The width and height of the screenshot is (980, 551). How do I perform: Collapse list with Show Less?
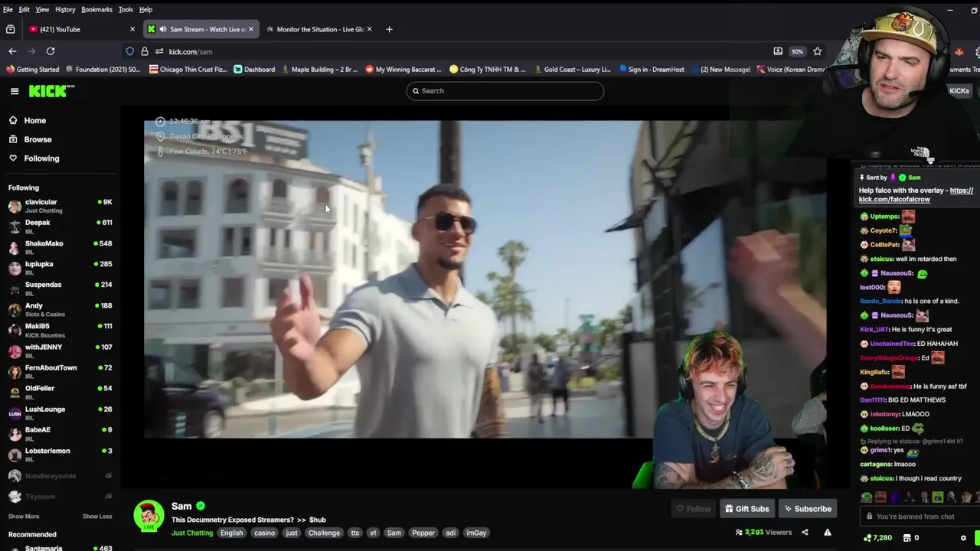tap(97, 517)
